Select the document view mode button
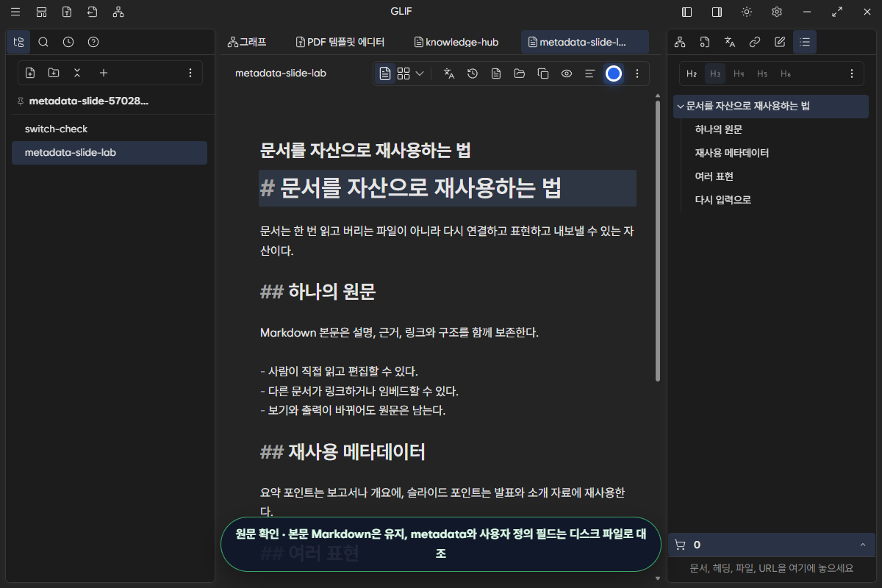Screen dimensions: 882x588 (x=385, y=73)
